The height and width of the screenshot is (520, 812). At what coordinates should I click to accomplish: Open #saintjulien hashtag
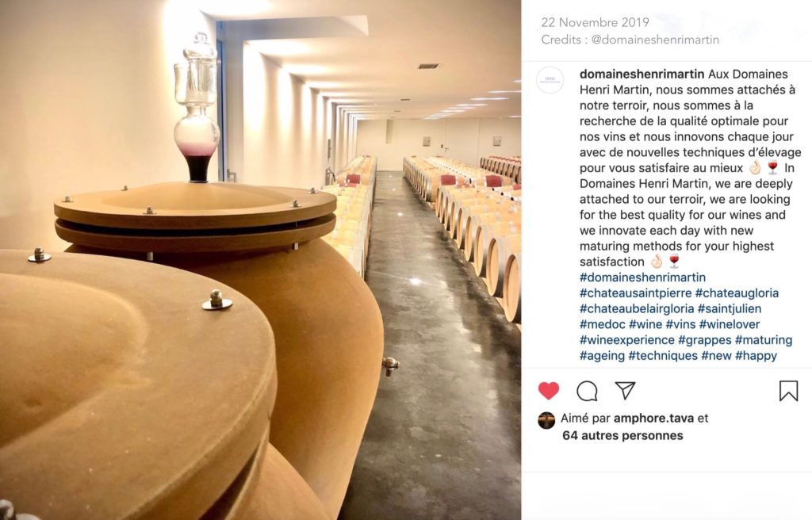[x=730, y=308]
